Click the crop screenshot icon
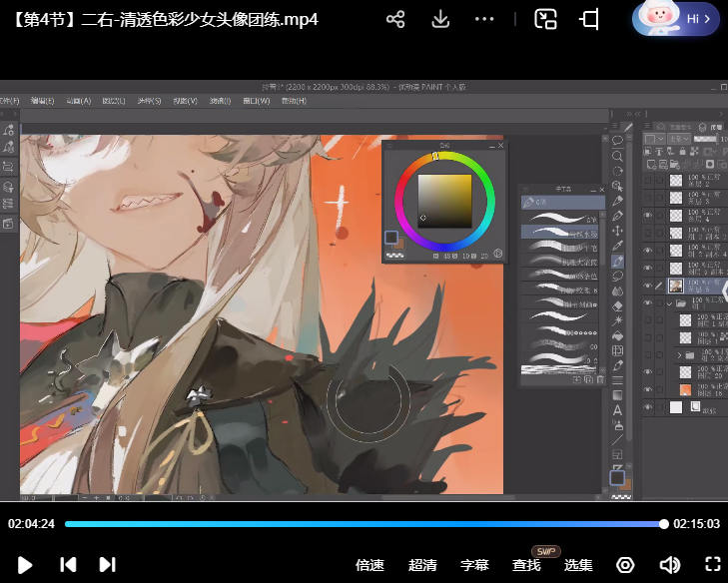 (x=590, y=19)
